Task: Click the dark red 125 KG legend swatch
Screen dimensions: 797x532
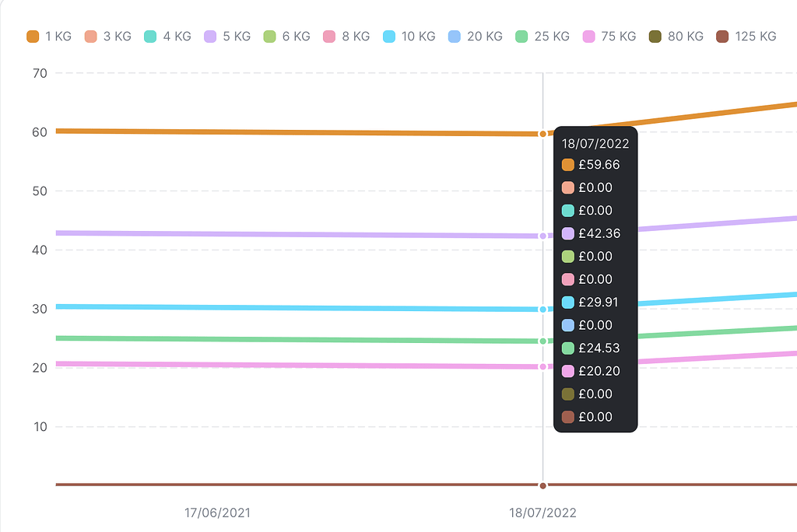Action: 724,36
